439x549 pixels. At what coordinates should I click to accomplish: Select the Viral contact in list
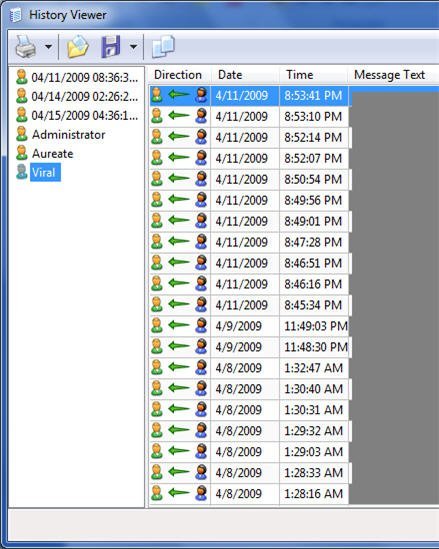coord(45,172)
